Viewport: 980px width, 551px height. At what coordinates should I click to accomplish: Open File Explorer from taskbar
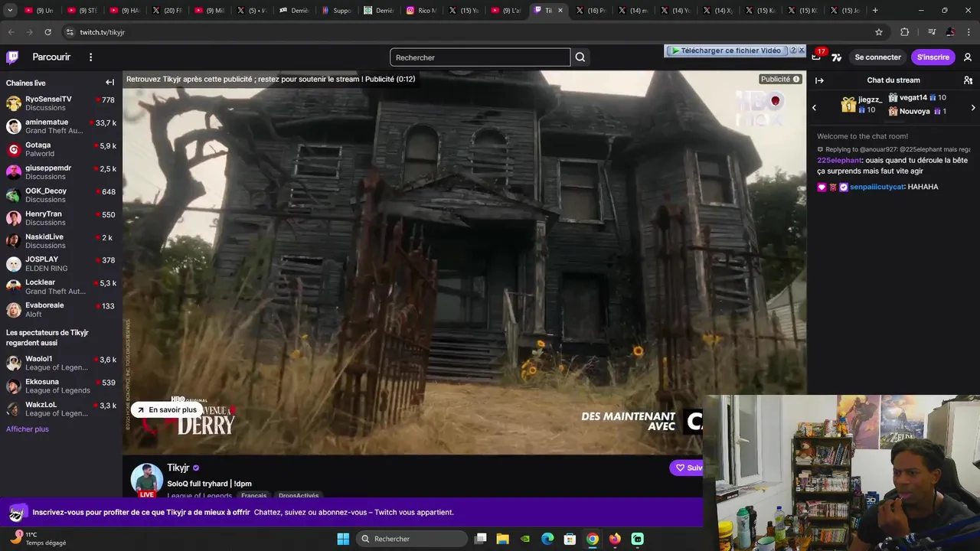click(502, 539)
